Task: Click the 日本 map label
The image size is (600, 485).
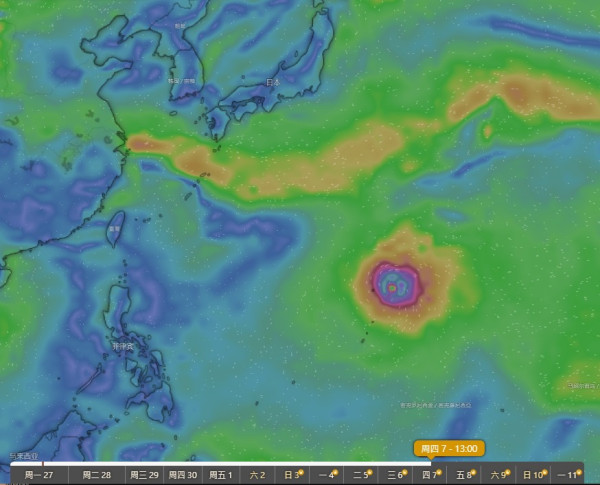Action: click(273, 82)
